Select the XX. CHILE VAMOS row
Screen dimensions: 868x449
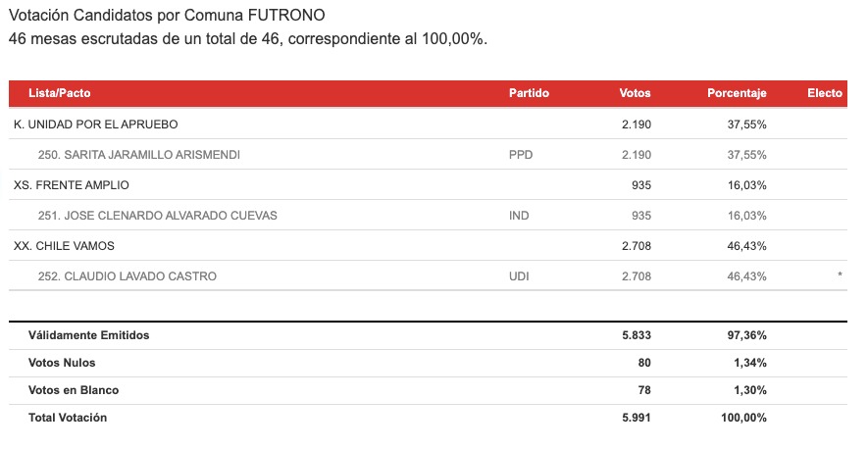tap(428, 246)
